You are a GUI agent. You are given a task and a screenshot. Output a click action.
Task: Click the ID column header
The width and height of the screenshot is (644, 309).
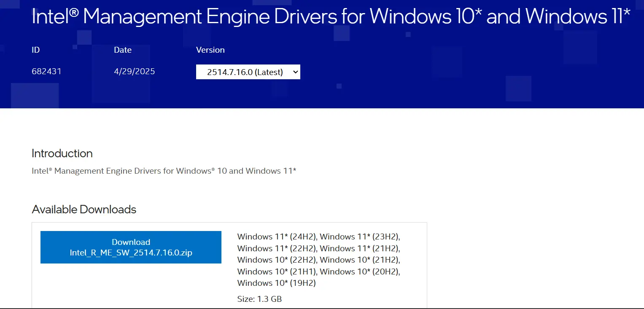click(35, 50)
